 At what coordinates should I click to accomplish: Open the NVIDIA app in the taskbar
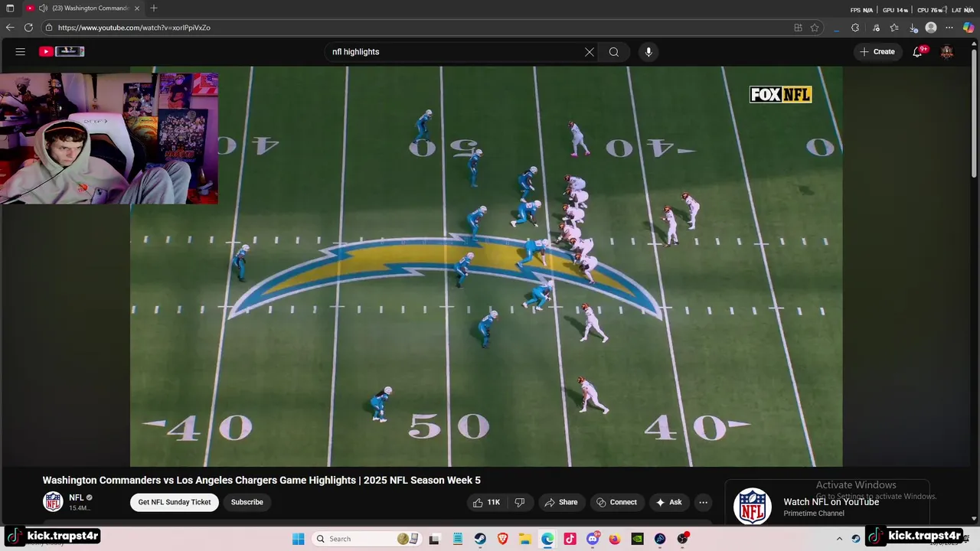point(637,539)
